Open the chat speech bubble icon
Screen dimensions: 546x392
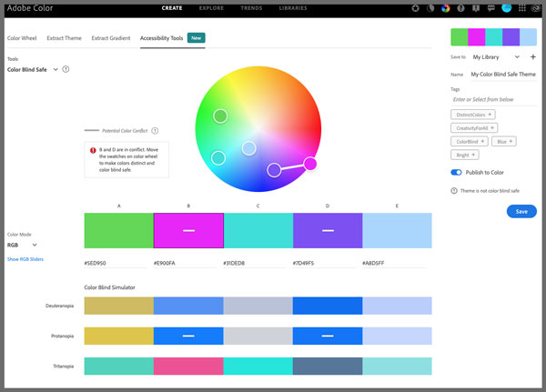(x=491, y=8)
